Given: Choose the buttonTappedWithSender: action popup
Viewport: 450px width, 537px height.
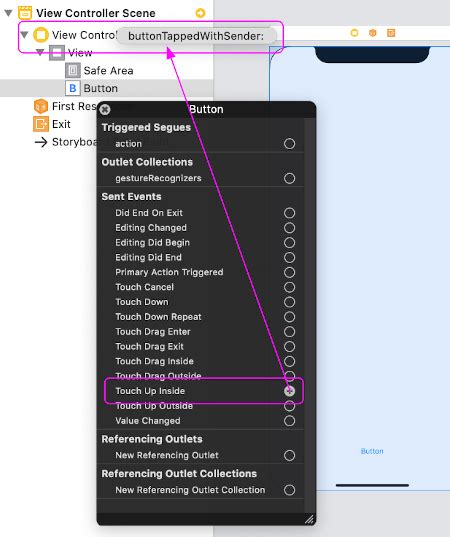Looking at the screenshot, I should click(x=196, y=36).
